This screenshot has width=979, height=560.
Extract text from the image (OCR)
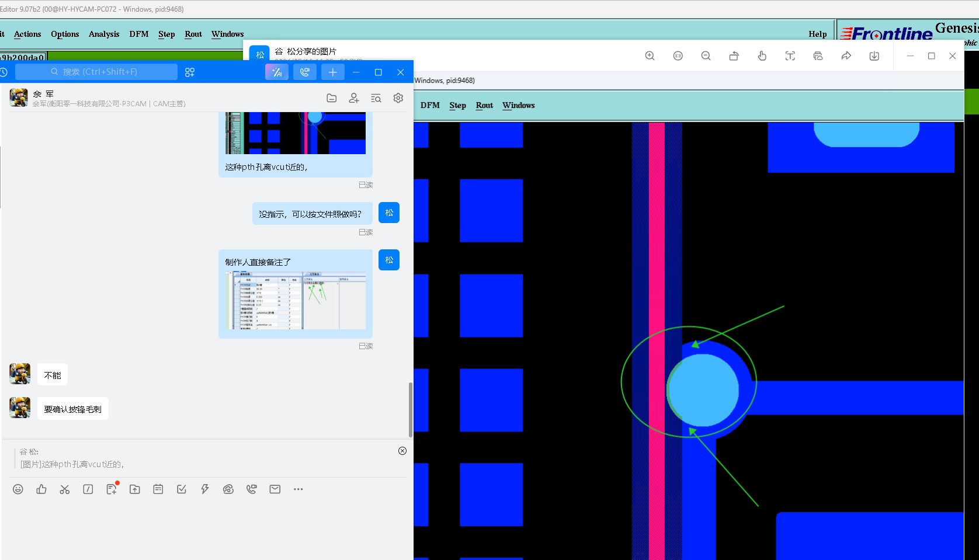(790, 56)
